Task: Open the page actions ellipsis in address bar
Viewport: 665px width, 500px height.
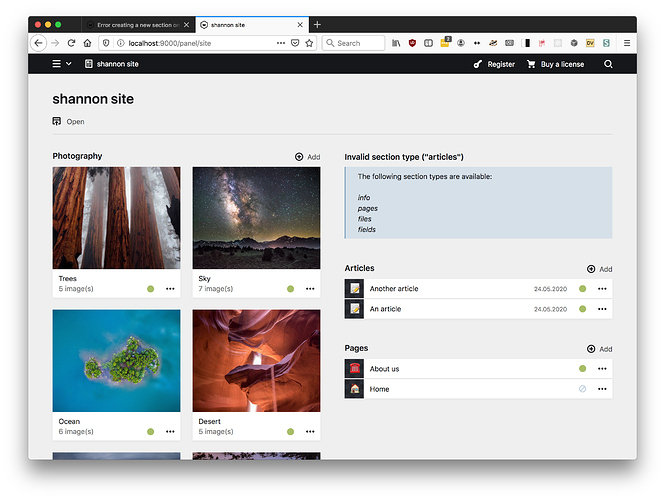Action: point(281,43)
